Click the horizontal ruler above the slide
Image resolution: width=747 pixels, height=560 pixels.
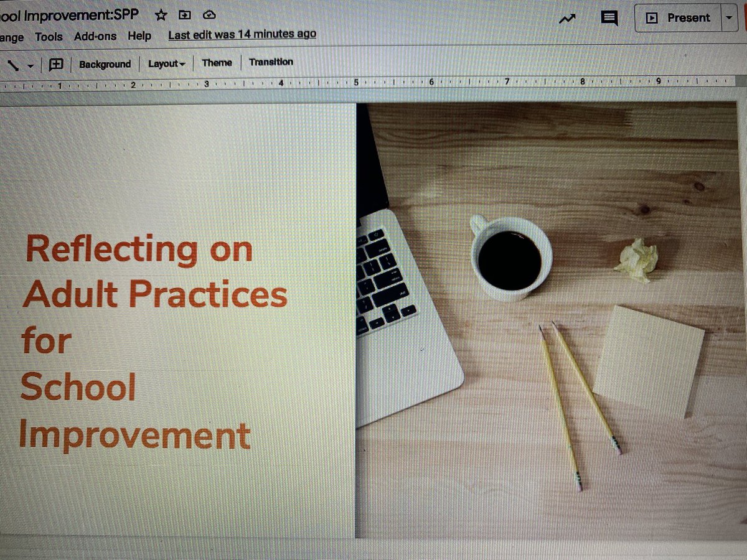coord(374,82)
